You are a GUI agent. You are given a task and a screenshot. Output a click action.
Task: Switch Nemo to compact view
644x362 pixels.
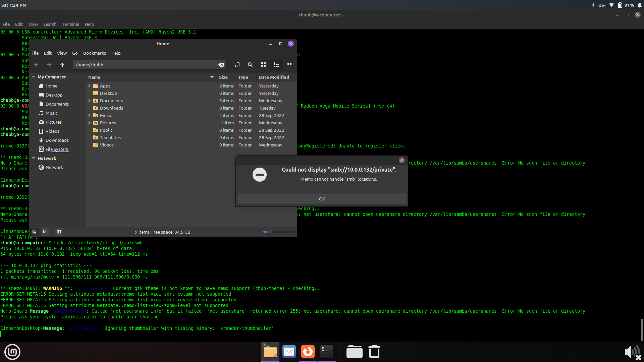289,65
